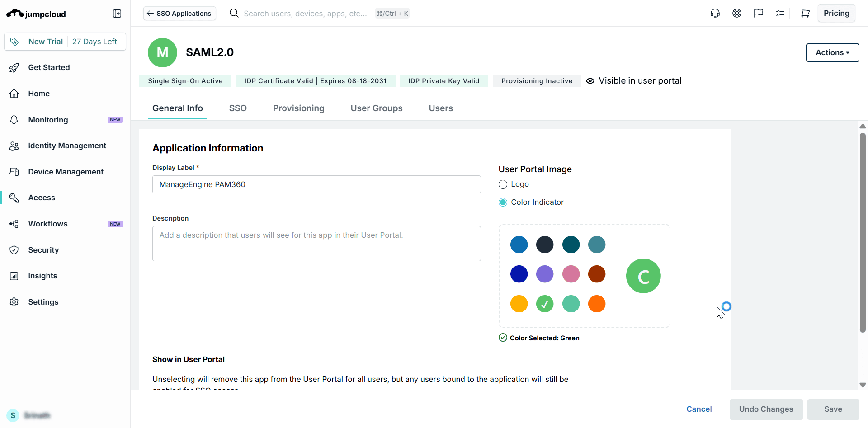Click the Cancel link
The height and width of the screenshot is (428, 868).
pos(699,409)
